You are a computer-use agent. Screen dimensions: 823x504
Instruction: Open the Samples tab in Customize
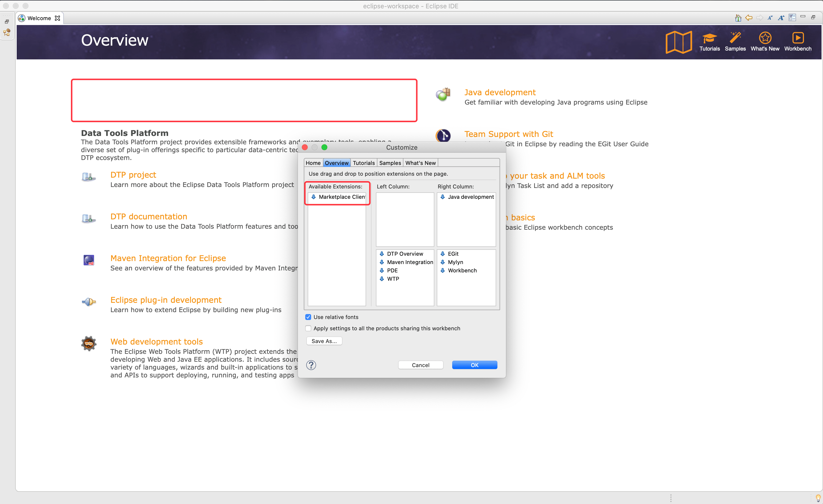(390, 163)
